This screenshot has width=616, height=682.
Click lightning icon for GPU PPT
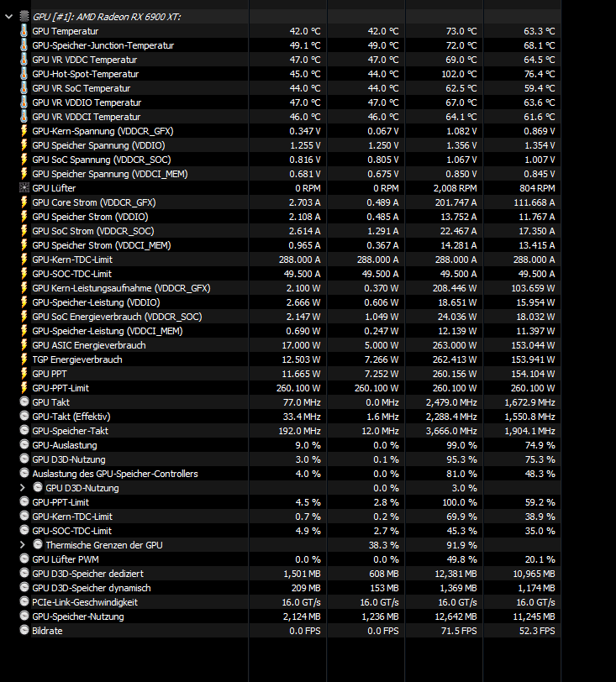point(24,374)
